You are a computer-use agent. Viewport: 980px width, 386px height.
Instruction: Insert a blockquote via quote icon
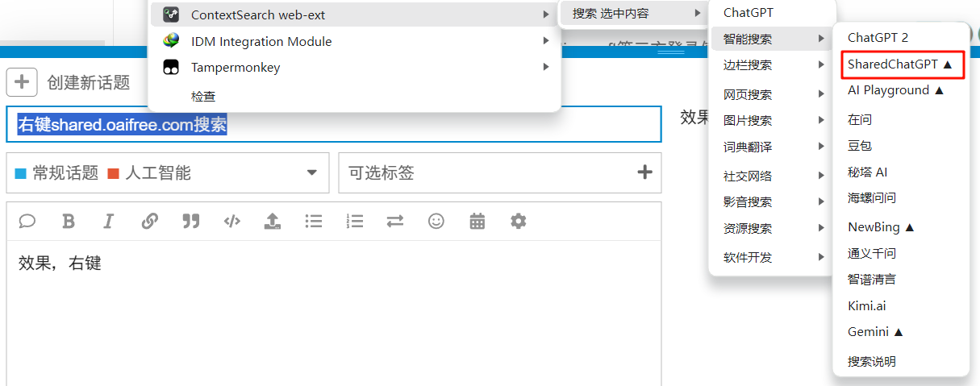coord(191,221)
